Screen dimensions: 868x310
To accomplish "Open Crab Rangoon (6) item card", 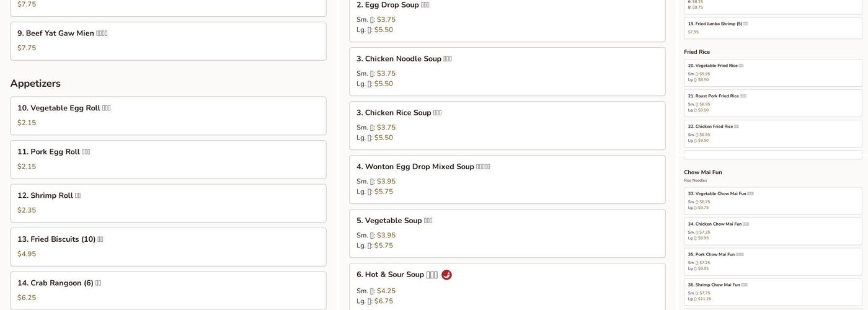I will tap(168, 290).
